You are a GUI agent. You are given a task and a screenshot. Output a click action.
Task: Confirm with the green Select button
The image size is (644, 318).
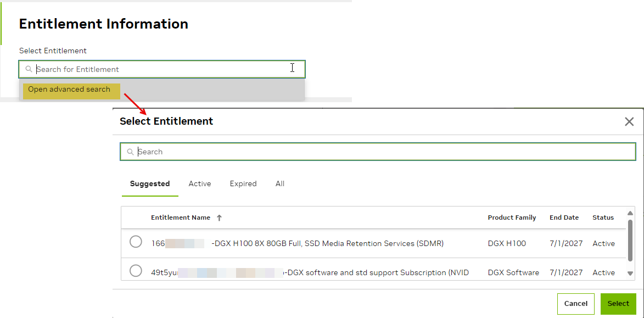coord(618,304)
